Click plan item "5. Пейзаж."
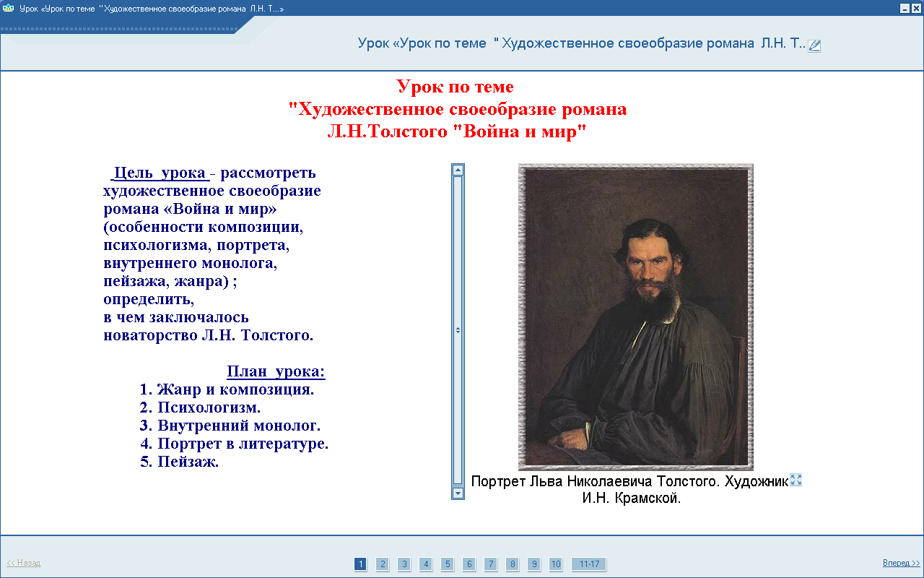Screen dimensions: 924x578 [180, 462]
